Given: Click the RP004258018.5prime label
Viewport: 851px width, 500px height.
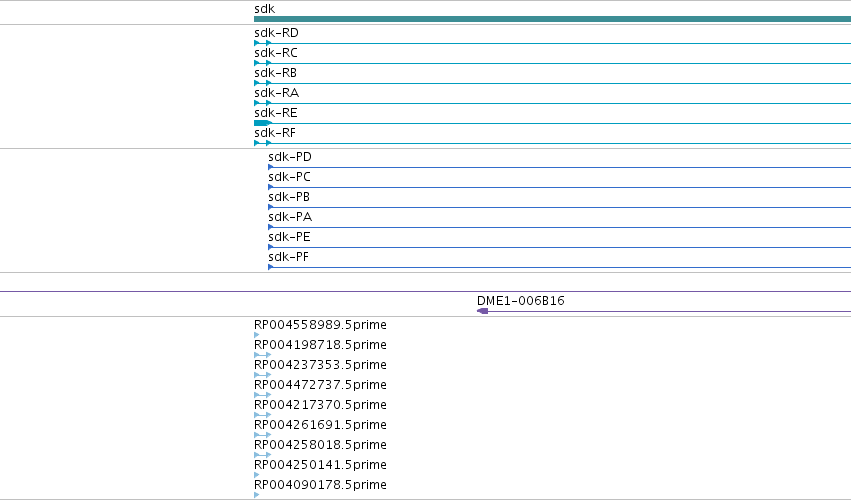Looking at the screenshot, I should click(x=320, y=445).
